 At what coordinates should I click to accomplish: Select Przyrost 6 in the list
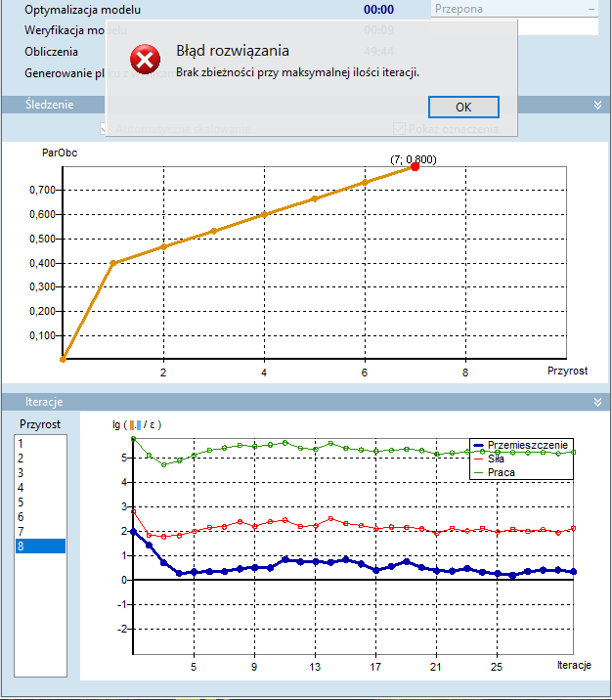[41, 517]
